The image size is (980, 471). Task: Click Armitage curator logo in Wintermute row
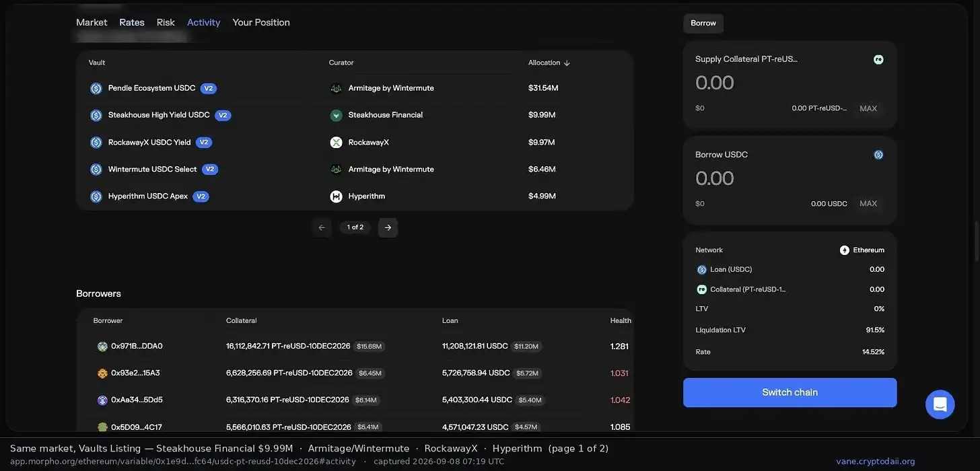click(x=337, y=170)
